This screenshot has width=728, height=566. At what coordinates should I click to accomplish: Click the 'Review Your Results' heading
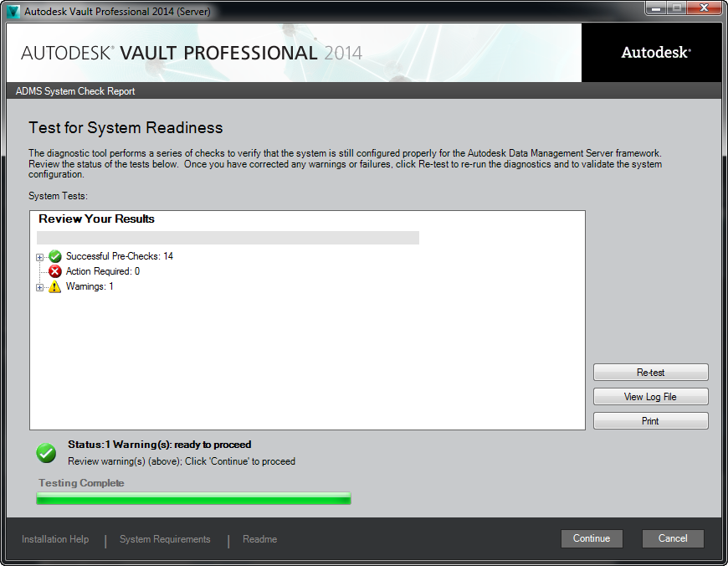pos(96,219)
